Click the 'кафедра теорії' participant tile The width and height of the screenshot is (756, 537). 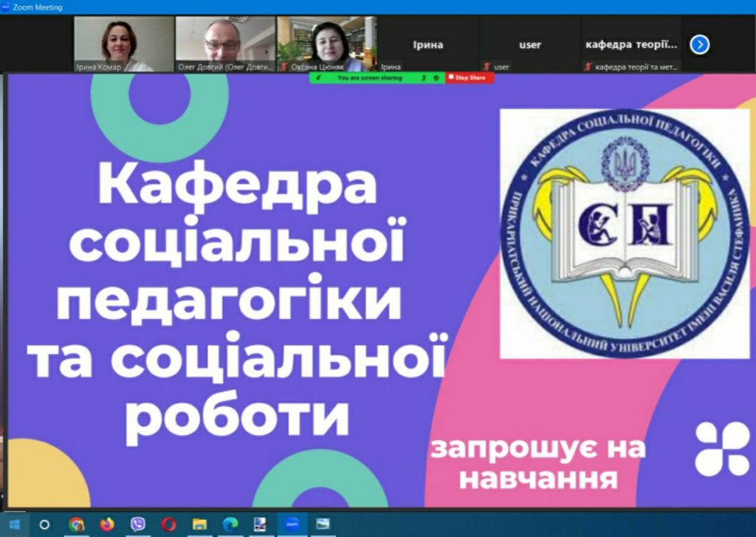(630, 45)
